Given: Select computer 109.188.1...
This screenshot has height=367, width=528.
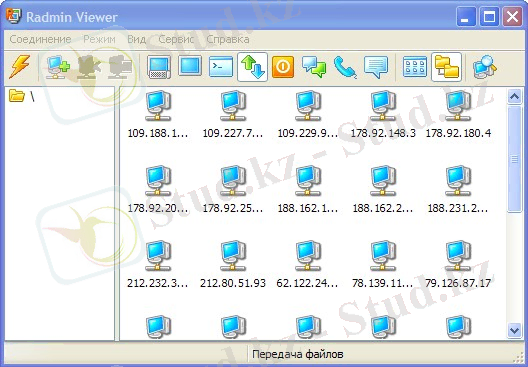Looking at the screenshot, I should (158, 114).
